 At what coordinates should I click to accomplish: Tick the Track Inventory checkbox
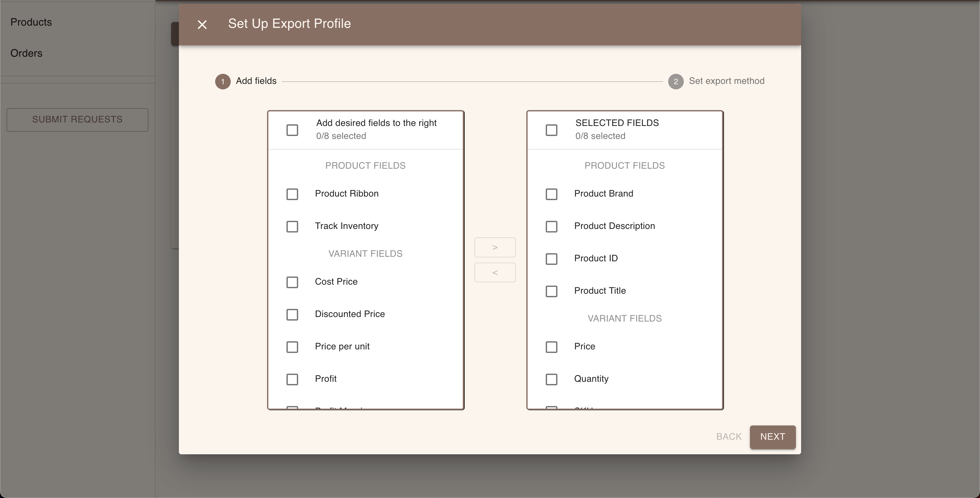pyautogui.click(x=292, y=227)
